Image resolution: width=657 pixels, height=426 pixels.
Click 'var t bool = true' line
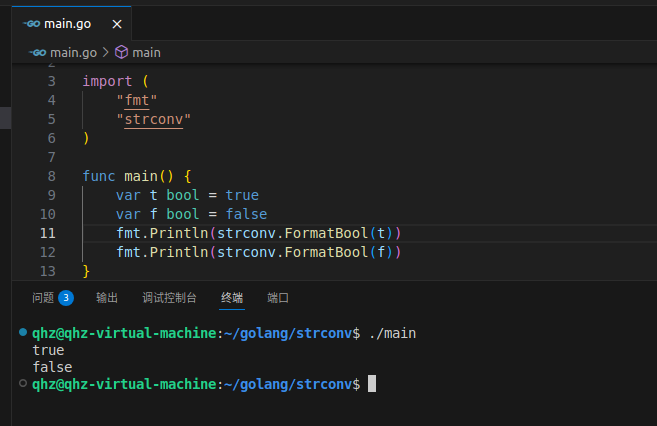tap(187, 195)
